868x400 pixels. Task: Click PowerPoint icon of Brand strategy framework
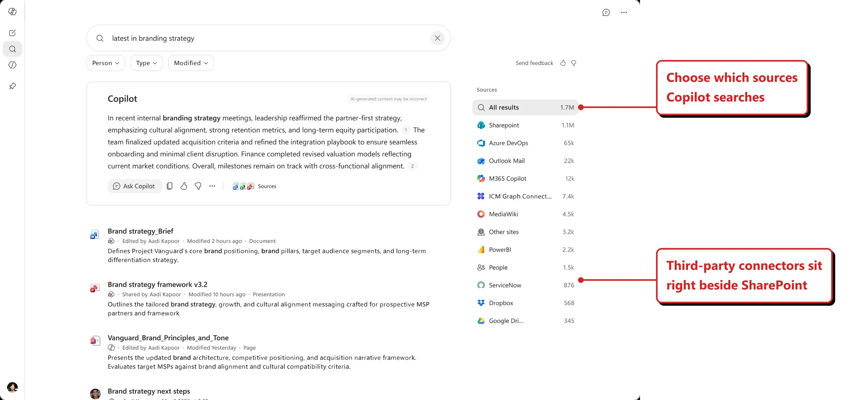coord(95,288)
